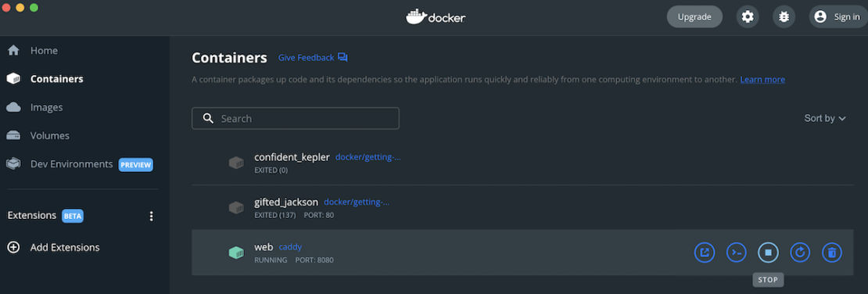Click PORT: 8080 text
Screen dimensions: 868x294
coord(314,260)
